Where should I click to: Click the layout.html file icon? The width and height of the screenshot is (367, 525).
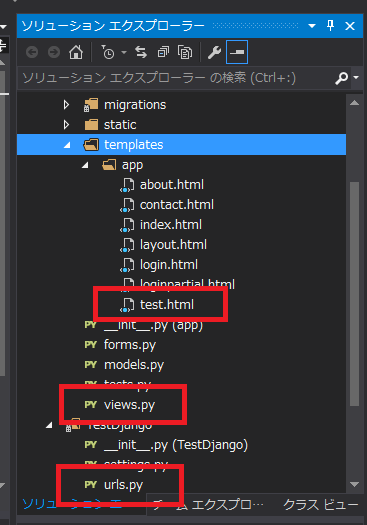pos(127,245)
